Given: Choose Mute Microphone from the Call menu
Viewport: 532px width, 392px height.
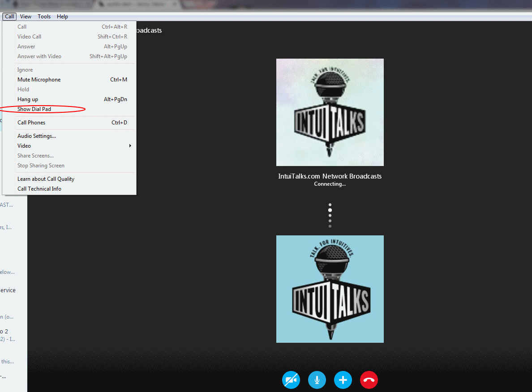Looking at the screenshot, I should [69, 80].
